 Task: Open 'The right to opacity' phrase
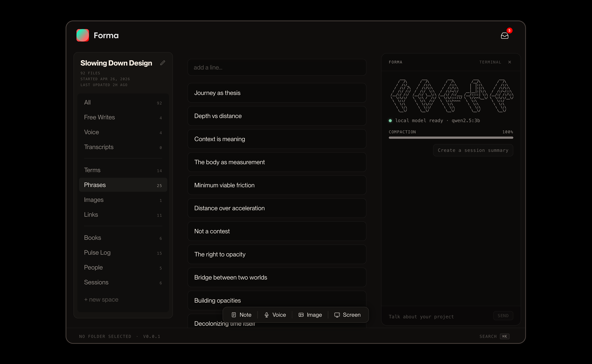point(277,255)
